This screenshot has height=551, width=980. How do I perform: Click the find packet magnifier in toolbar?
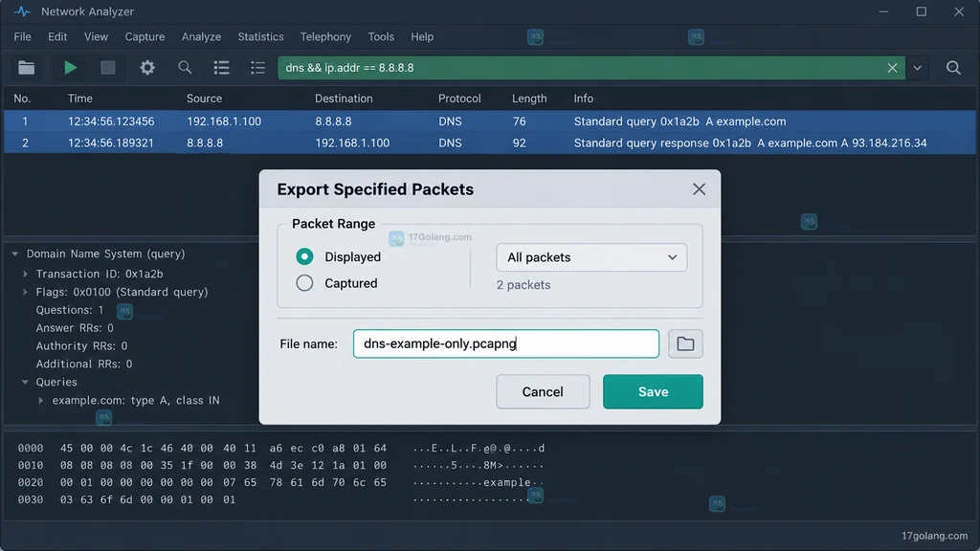185,68
